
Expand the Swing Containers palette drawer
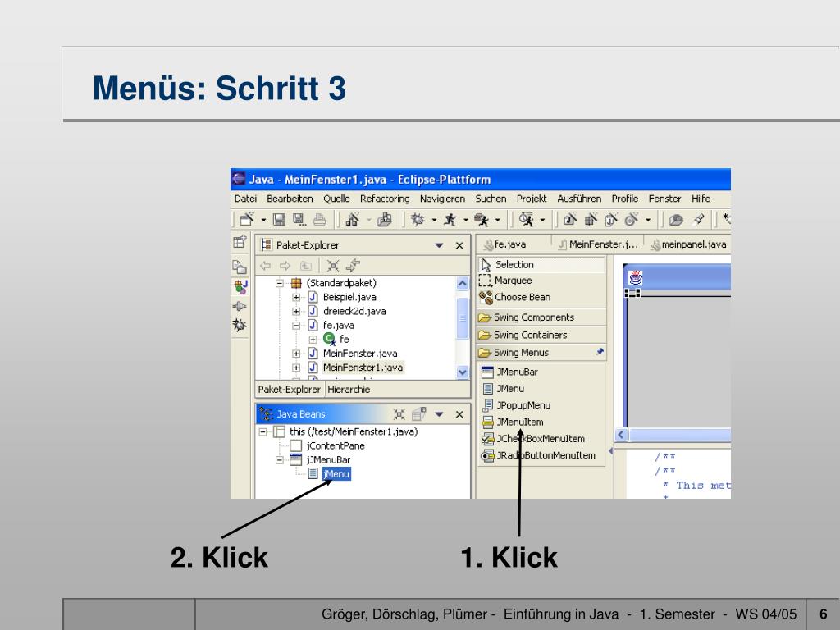(541, 335)
